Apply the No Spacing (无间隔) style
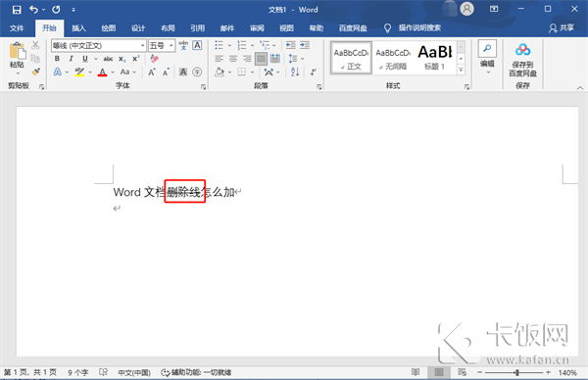The width and height of the screenshot is (588, 380). [393, 58]
